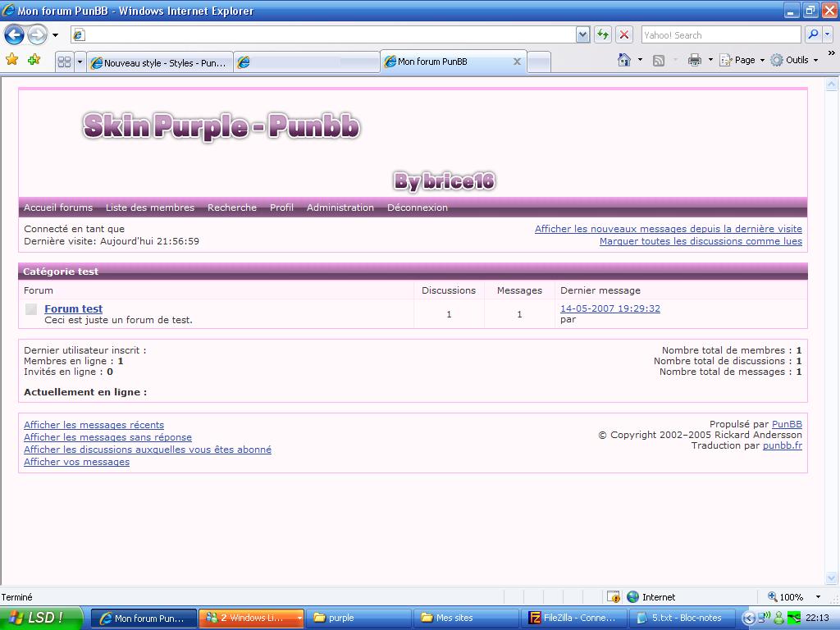Open the purple folder taskbar button
This screenshot has height=630, width=840.
tap(359, 619)
